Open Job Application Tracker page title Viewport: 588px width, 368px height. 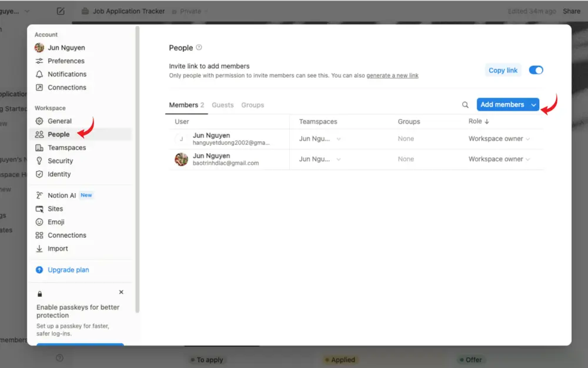(x=129, y=11)
